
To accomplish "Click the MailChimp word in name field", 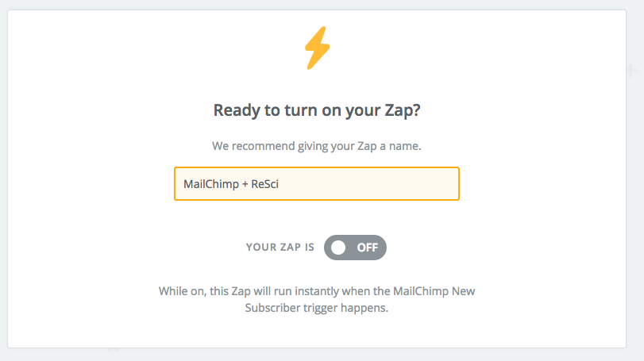I will coord(211,184).
